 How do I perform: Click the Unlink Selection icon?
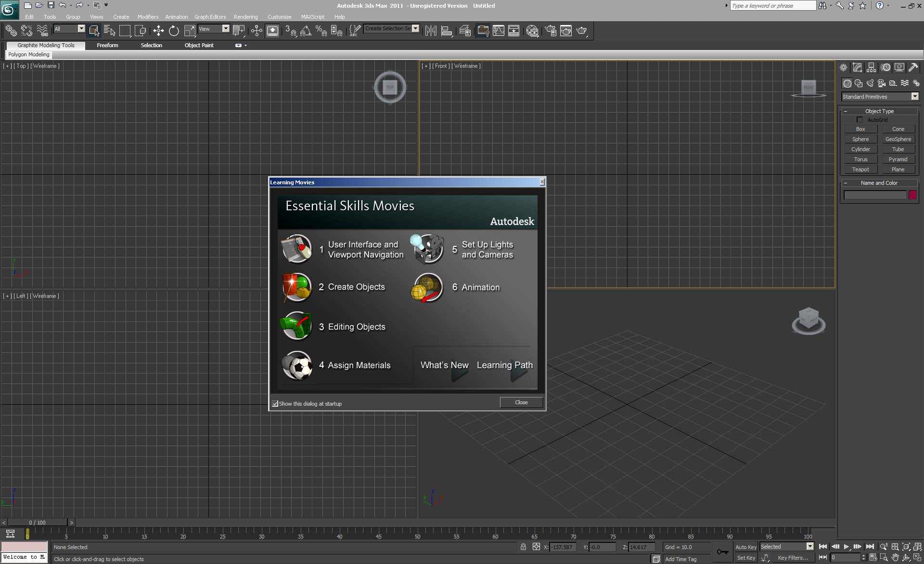tap(26, 31)
